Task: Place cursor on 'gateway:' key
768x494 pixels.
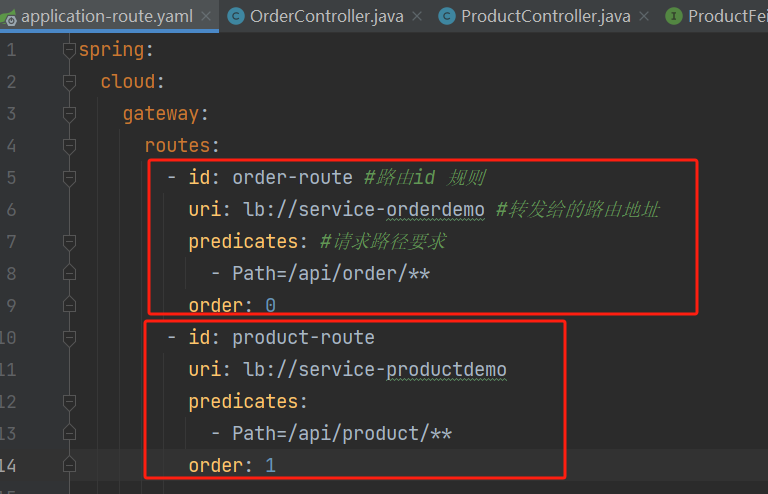Action: [166, 114]
